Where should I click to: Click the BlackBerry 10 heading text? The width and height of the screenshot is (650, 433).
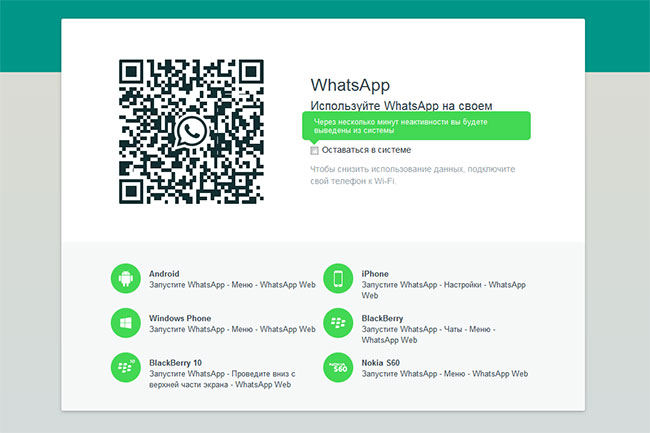175,363
